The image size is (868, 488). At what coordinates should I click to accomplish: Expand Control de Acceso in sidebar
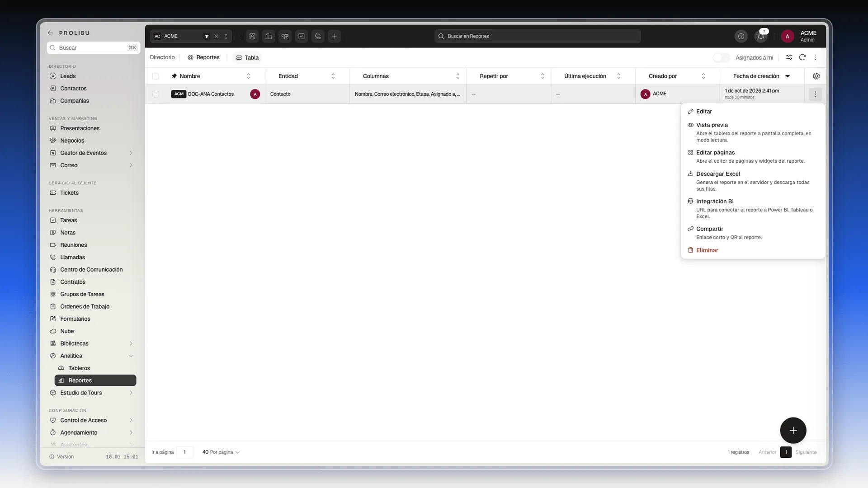coord(131,420)
